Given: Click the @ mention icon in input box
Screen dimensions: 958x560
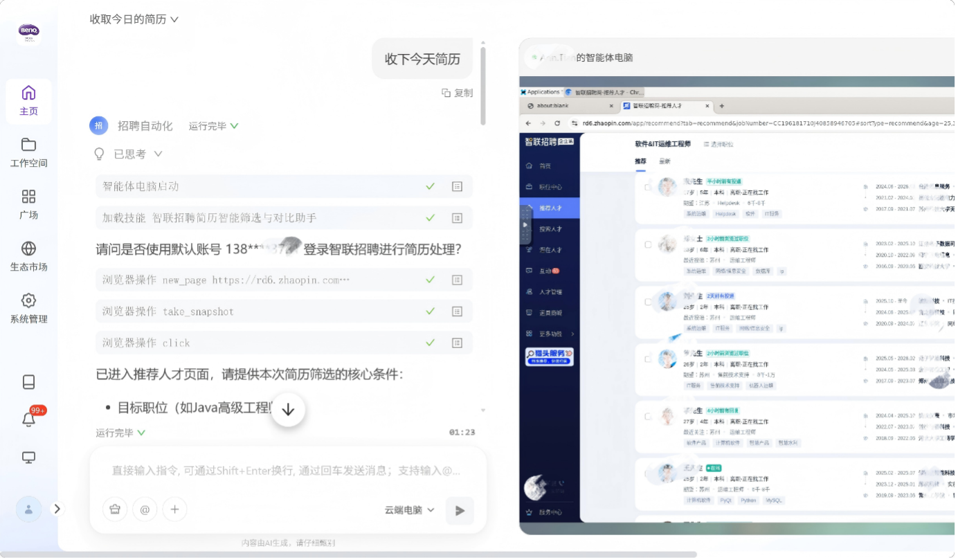Looking at the screenshot, I should pos(145,509).
